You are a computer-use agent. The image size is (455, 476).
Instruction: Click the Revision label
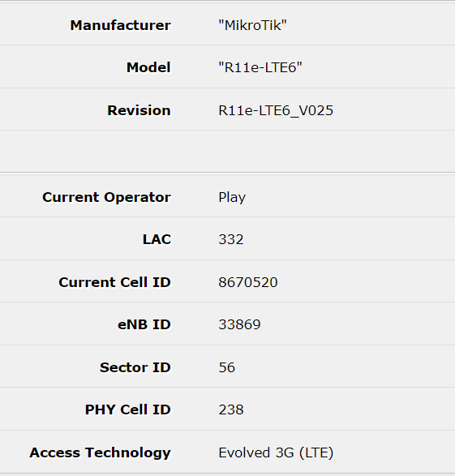pos(139,110)
